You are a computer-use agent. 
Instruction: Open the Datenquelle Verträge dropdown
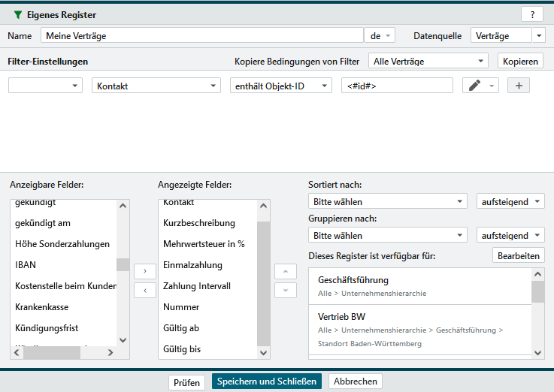point(538,35)
